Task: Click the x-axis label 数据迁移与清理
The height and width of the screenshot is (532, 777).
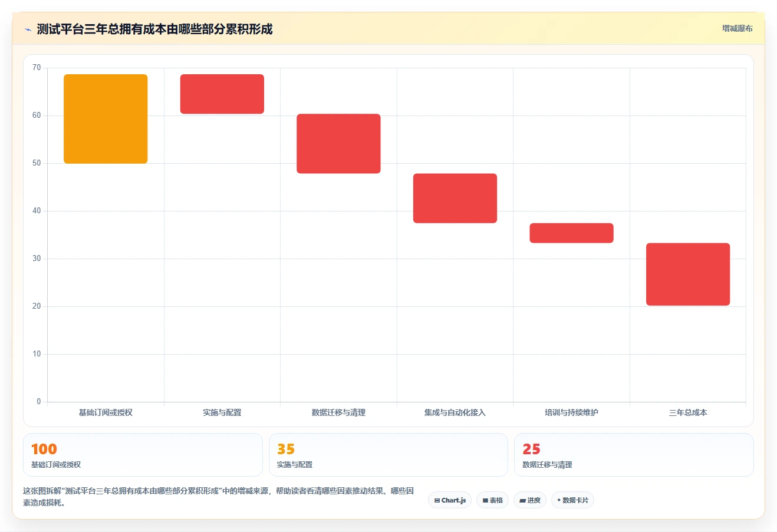Action: pyautogui.click(x=338, y=412)
